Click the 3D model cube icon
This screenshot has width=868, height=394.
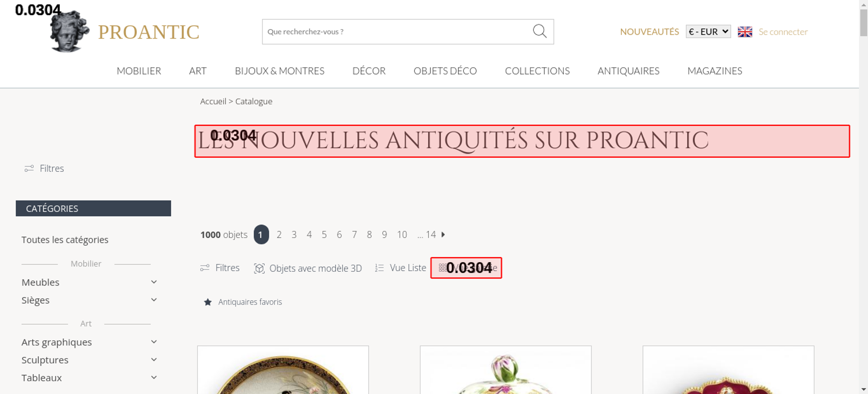pyautogui.click(x=259, y=268)
